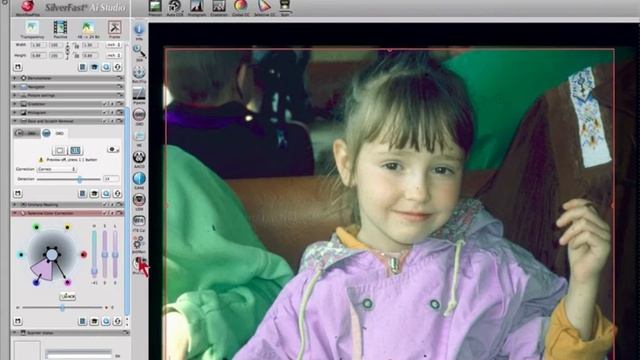Open the Gradation curves tool in top toolbar
The width and height of the screenshot is (640, 360).
coord(219,7)
